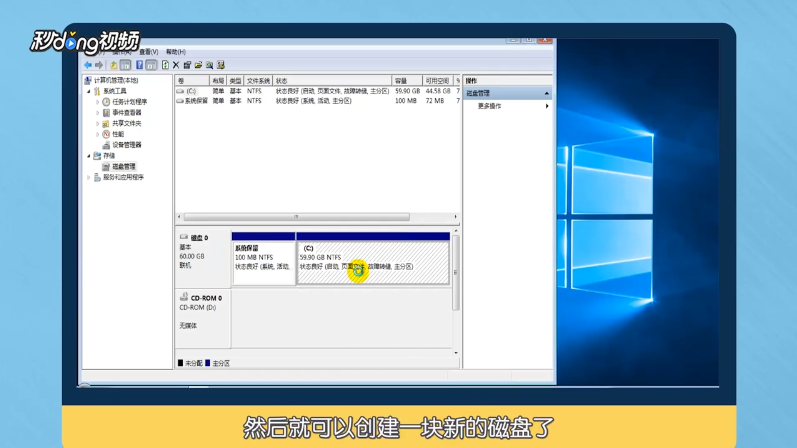
Task: Expand the 服务和应用程序 tree node
Action: (89, 177)
